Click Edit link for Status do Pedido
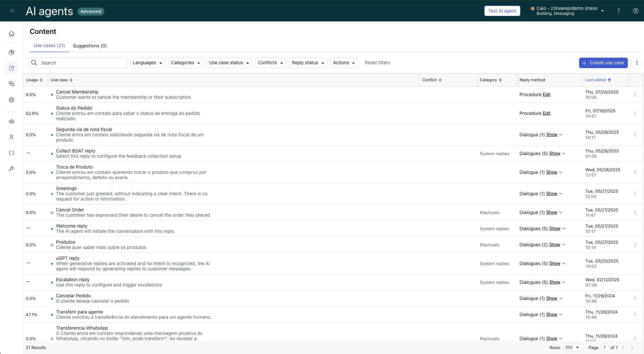 pos(546,113)
